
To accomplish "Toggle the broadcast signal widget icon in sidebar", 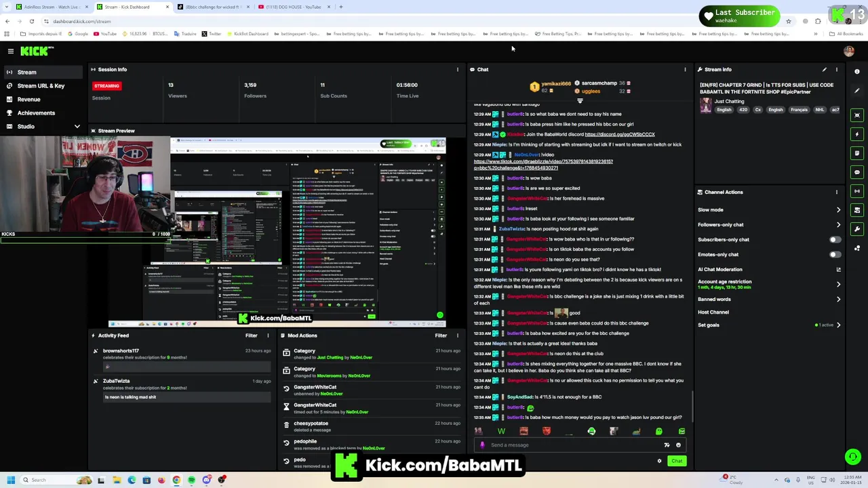I will [857, 191].
